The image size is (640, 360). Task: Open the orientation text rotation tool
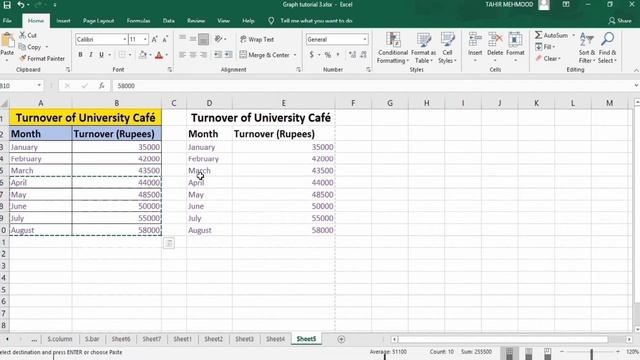[220, 39]
